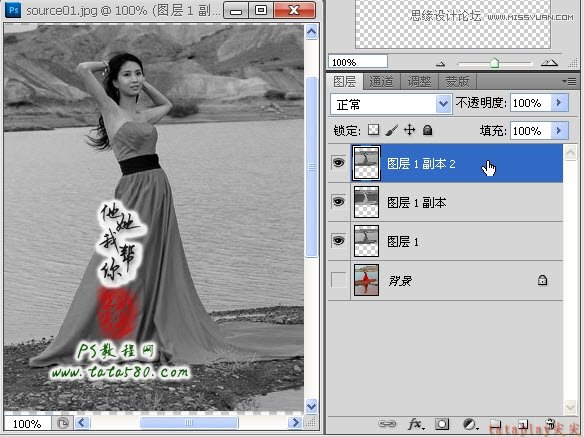Click the navigator zoom in large mountains icon
584x437 pixels.
click(549, 63)
